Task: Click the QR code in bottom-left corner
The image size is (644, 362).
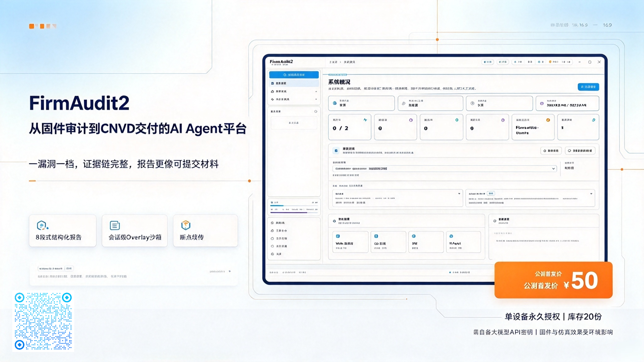Action: [43, 321]
